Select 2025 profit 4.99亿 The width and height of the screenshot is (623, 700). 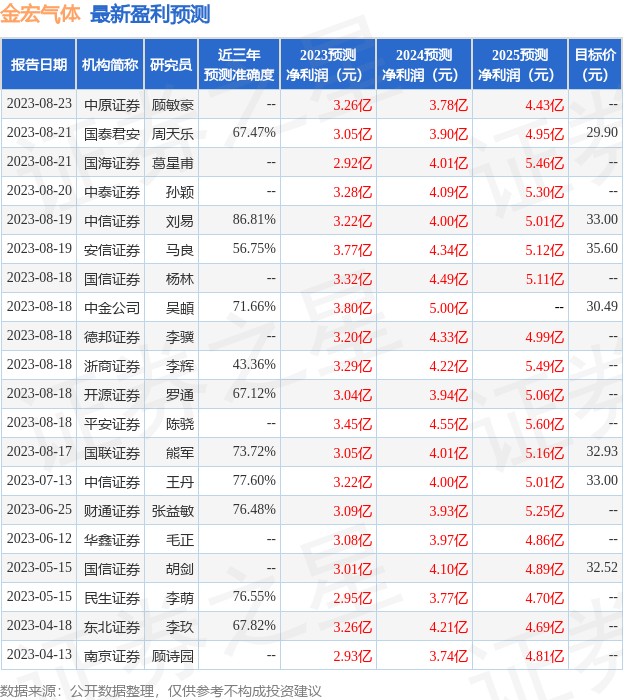[544, 337]
